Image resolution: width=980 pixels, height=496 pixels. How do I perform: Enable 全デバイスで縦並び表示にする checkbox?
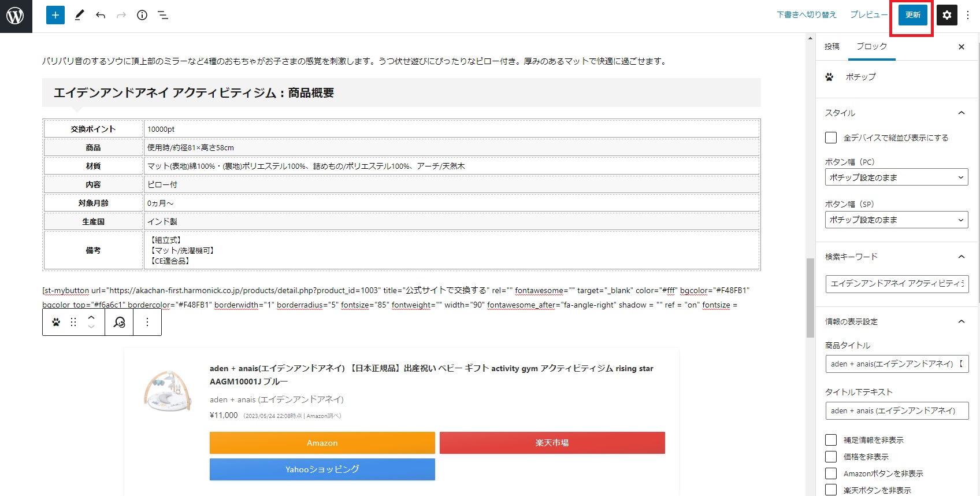(x=831, y=138)
